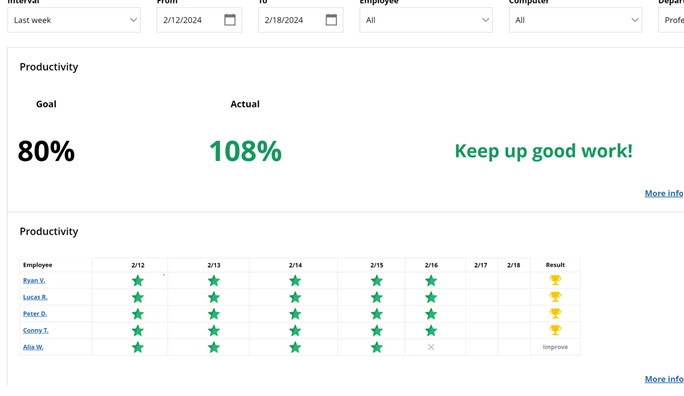This screenshot has height=396, width=684.
Task: Click the 108% actual value
Action: (246, 151)
